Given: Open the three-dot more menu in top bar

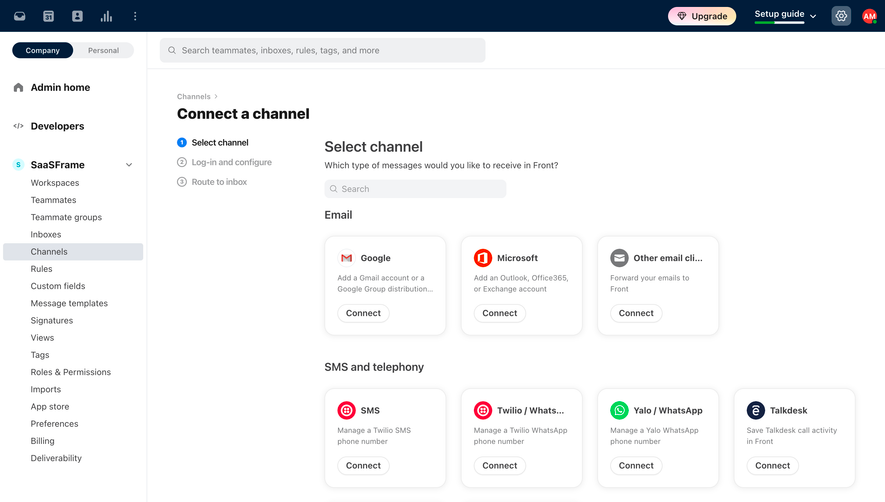Looking at the screenshot, I should pos(135,16).
